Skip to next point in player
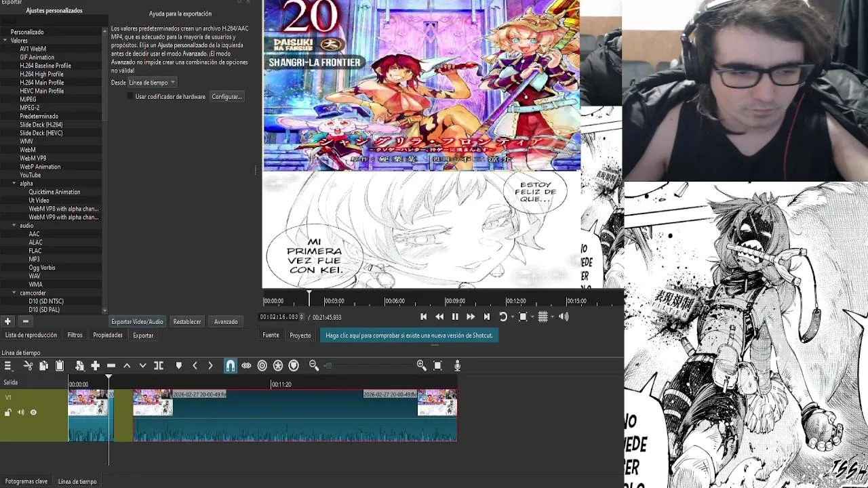The image size is (868, 488). click(x=486, y=317)
